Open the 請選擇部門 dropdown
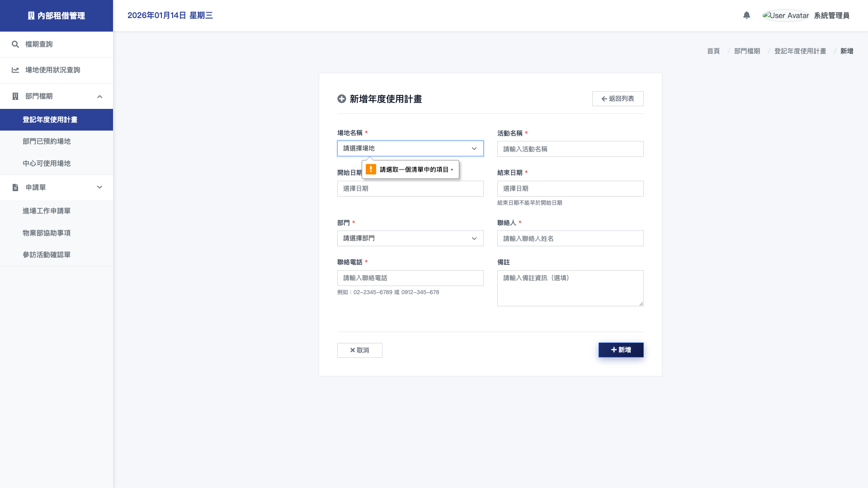The image size is (868, 488). point(410,238)
